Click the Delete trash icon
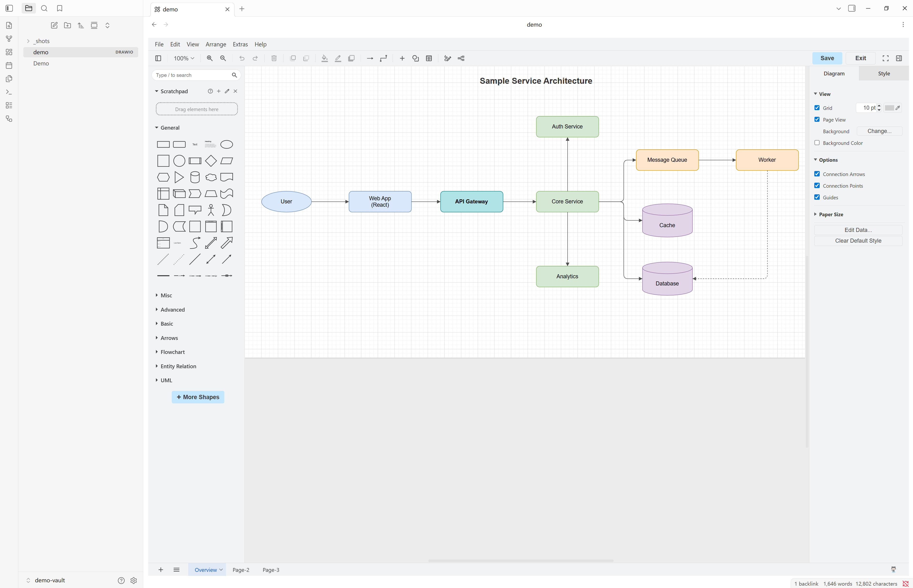This screenshot has height=588, width=913. [x=274, y=59]
